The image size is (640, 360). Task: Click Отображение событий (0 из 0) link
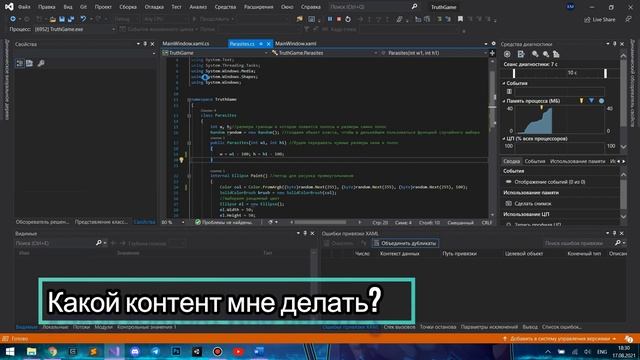[549, 182]
